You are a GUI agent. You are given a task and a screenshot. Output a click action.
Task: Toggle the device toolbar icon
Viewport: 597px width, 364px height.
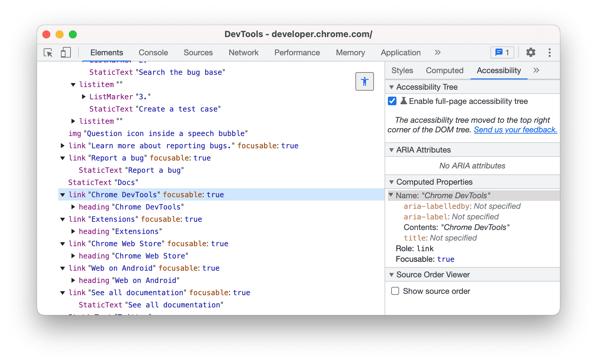pos(65,52)
